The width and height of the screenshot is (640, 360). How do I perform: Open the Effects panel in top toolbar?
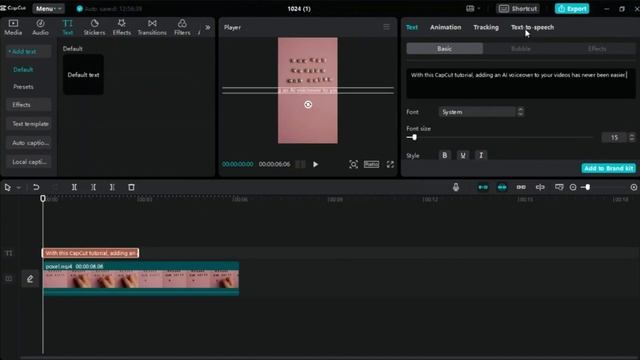(122, 27)
